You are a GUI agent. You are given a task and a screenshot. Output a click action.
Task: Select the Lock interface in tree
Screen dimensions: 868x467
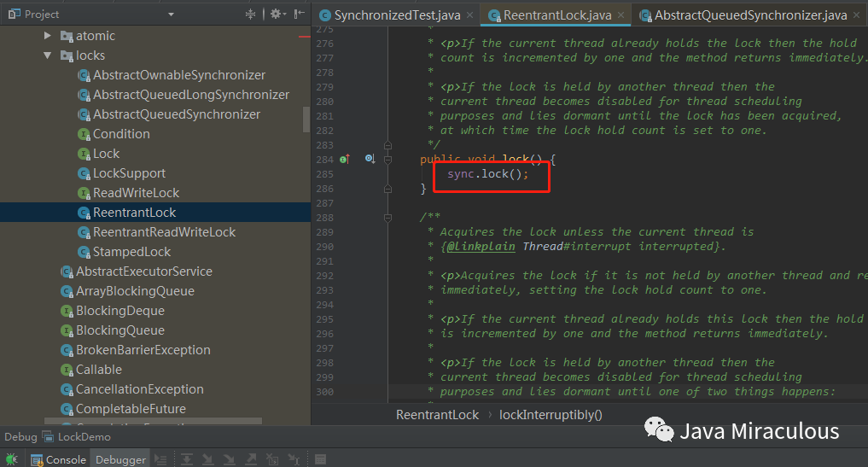pos(99,154)
